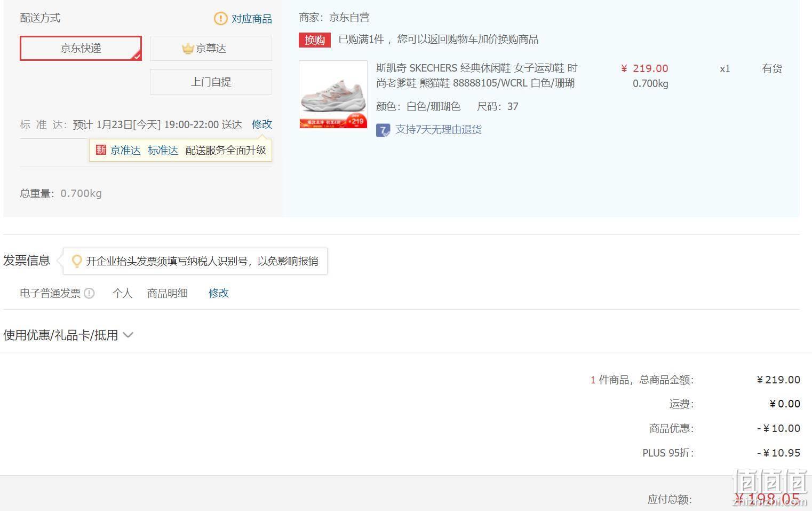The width and height of the screenshot is (812, 511).
Task: Open 对应商品 link
Action: 251,19
